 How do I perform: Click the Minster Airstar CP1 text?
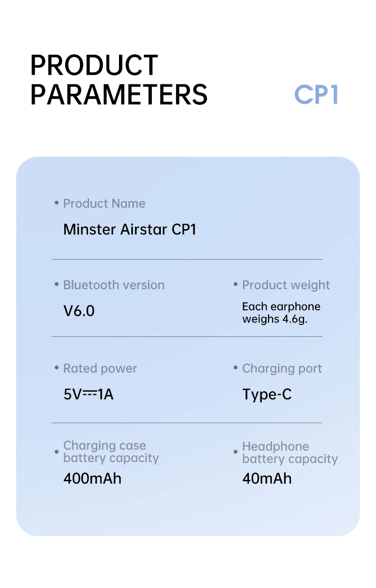[130, 230]
